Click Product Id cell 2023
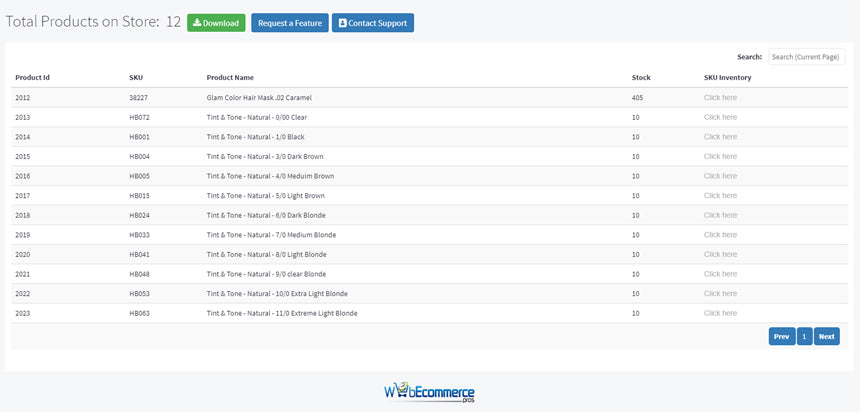This screenshot has height=412, width=860. coord(22,313)
